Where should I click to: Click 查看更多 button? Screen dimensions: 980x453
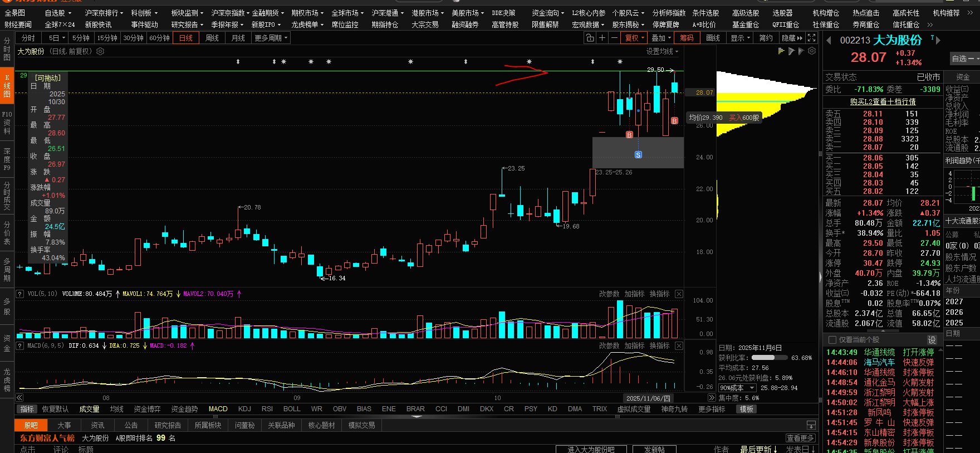[x=800, y=439]
